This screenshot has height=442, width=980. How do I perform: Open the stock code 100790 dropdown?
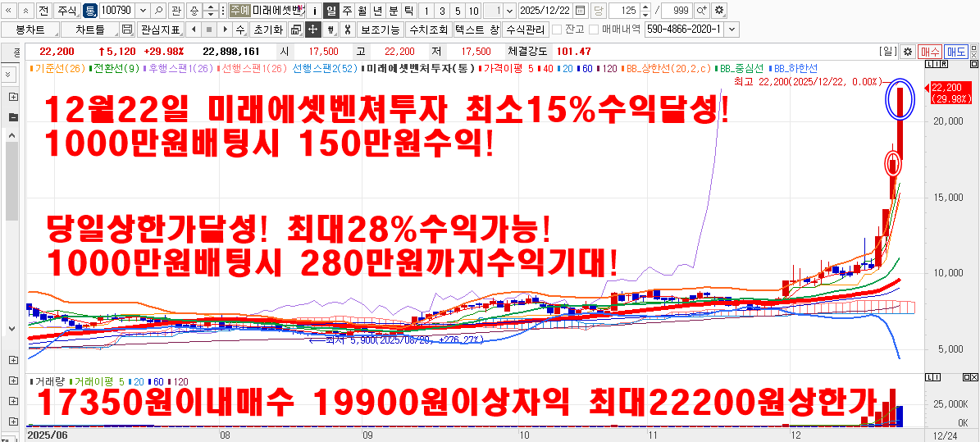[143, 11]
